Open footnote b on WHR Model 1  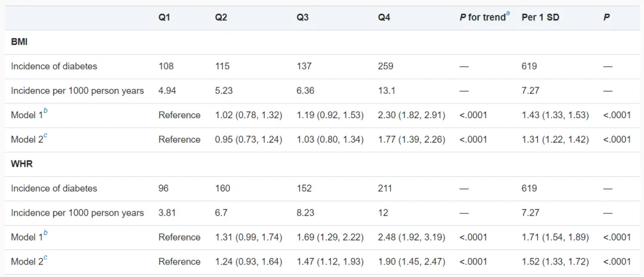click(x=46, y=233)
